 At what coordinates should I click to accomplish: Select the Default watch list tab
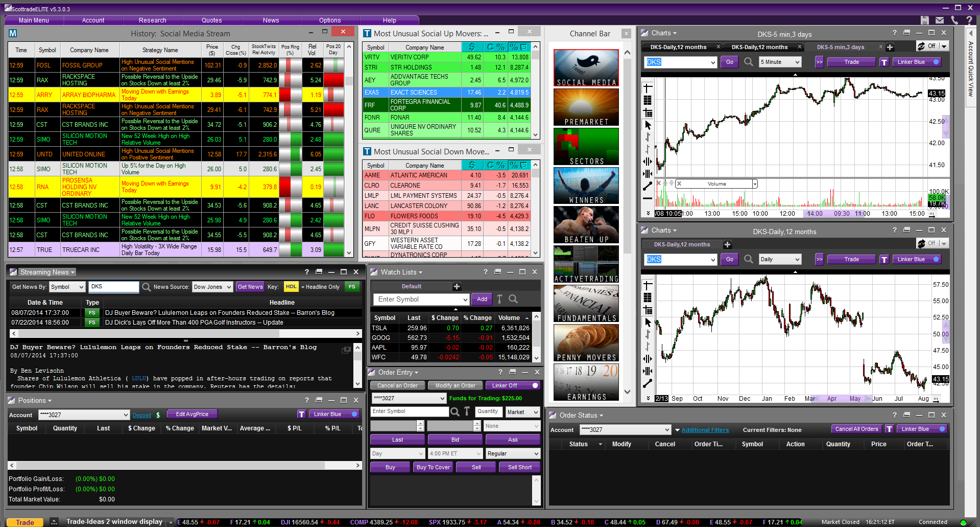(x=411, y=286)
